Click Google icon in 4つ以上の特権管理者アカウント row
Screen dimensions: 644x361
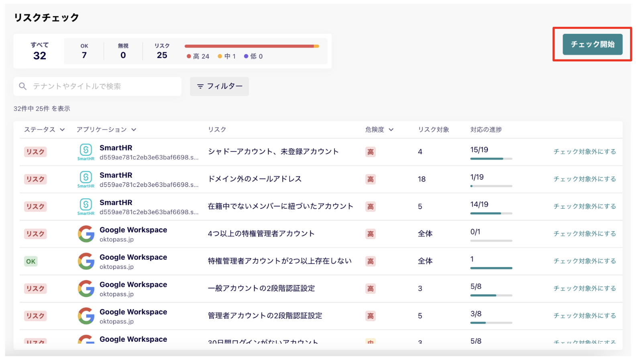click(x=86, y=234)
